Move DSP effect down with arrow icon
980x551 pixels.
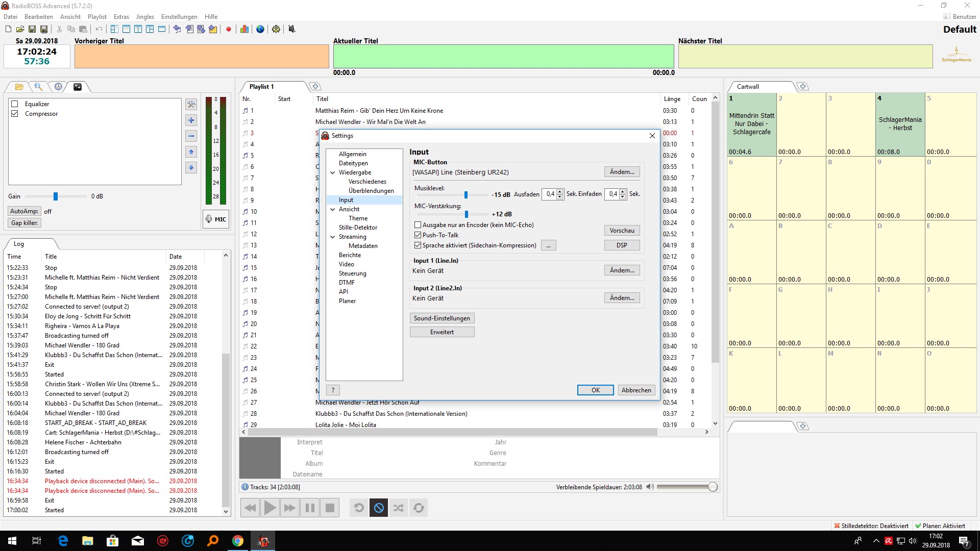[191, 168]
